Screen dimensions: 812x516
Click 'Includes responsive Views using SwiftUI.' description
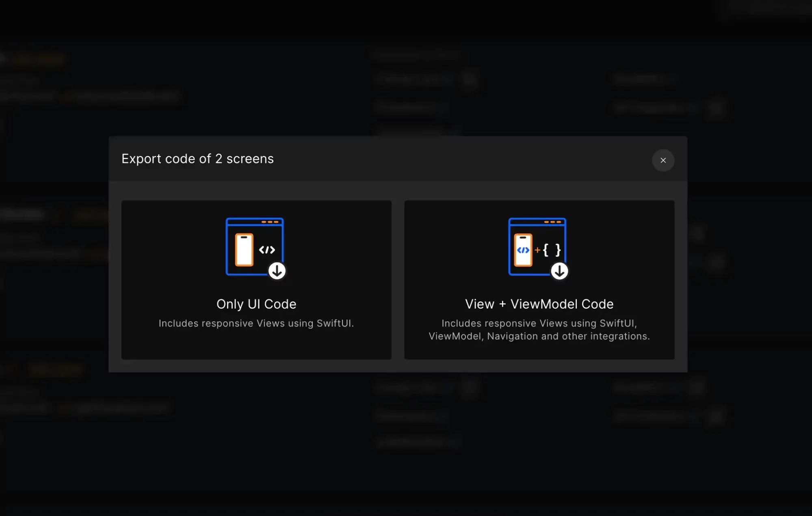pos(256,324)
